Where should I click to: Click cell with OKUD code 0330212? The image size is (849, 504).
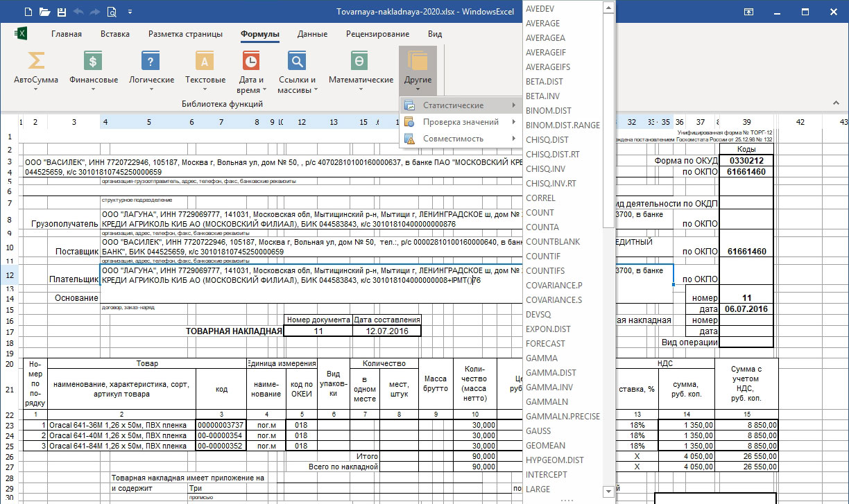tap(746, 161)
